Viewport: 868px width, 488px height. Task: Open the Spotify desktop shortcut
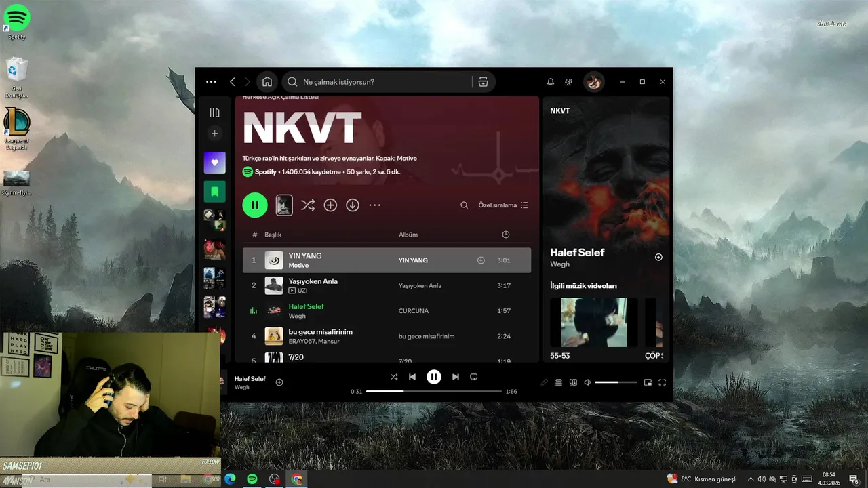(17, 22)
